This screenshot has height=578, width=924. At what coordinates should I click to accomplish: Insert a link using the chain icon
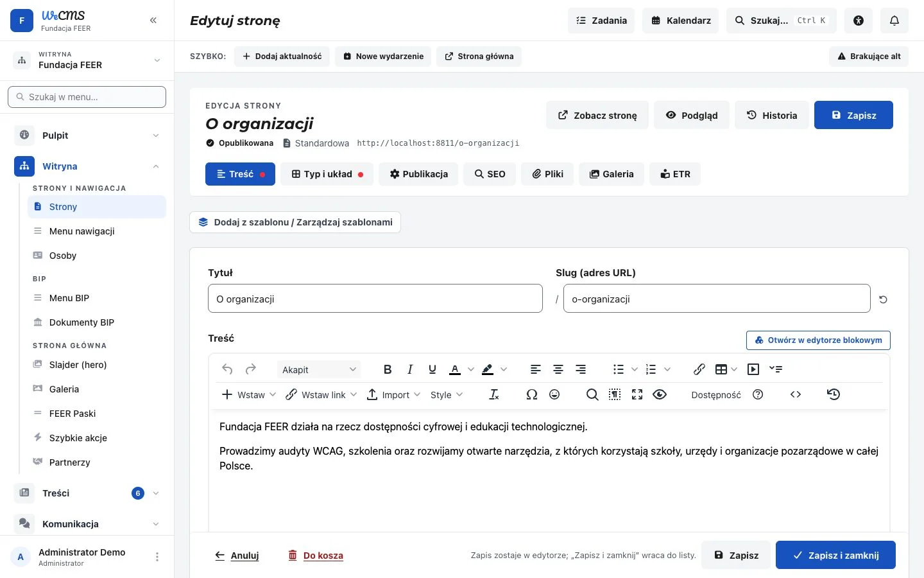coord(699,369)
